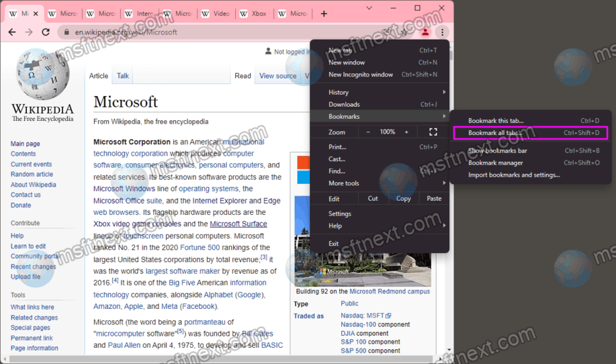Switch to the Intern tab
Viewport: 616px width, 364px height.
[x=139, y=13]
